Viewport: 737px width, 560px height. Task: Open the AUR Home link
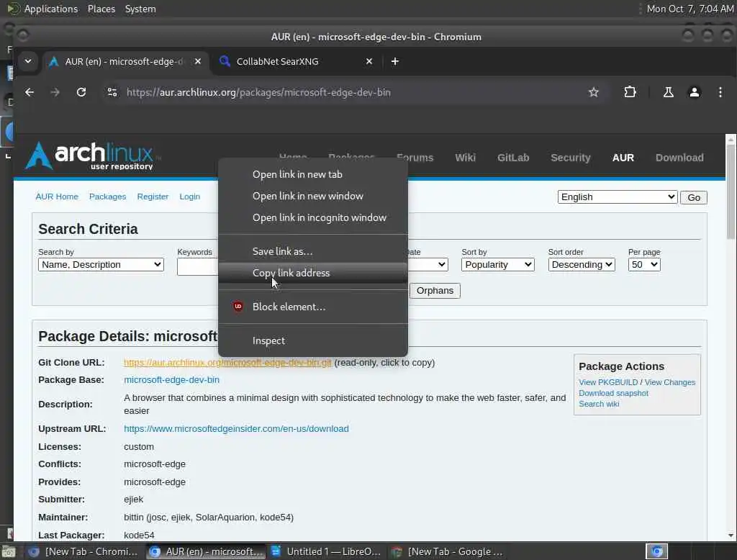57,197
